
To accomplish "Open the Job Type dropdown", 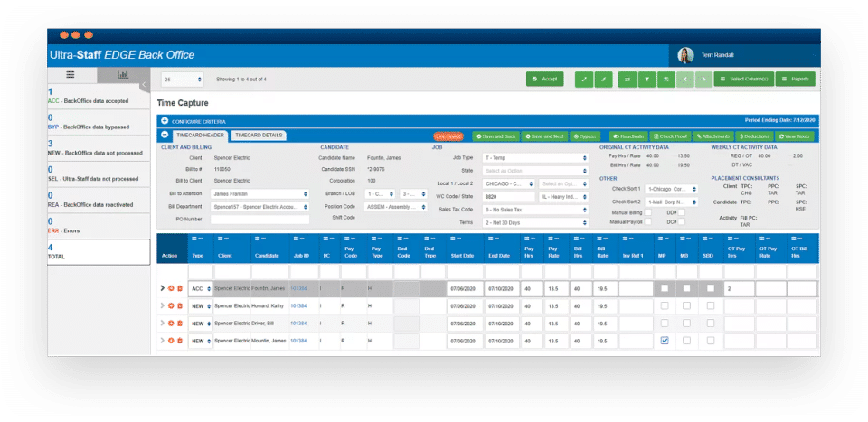I will (534, 158).
